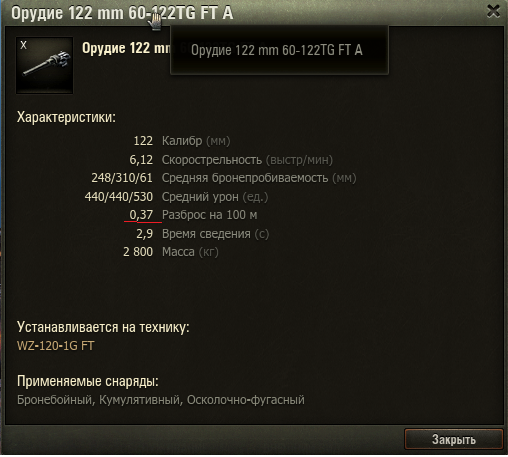Select the Разброс на 100 м label

(209, 215)
